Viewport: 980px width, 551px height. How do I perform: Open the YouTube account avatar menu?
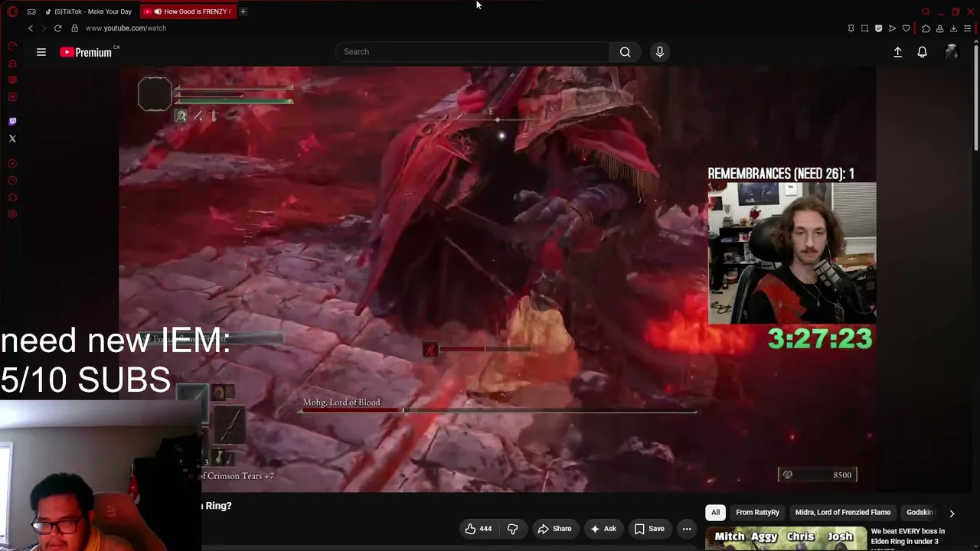tap(952, 52)
